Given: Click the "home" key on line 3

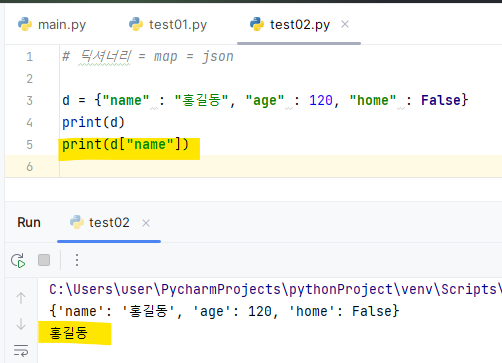Looking at the screenshot, I should click(373, 100).
